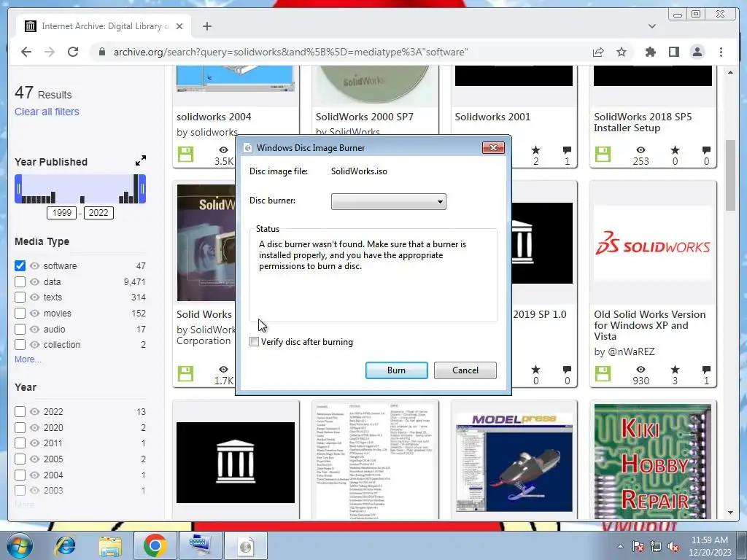
Task: Toggle the eye icon beside software
Action: click(x=34, y=265)
